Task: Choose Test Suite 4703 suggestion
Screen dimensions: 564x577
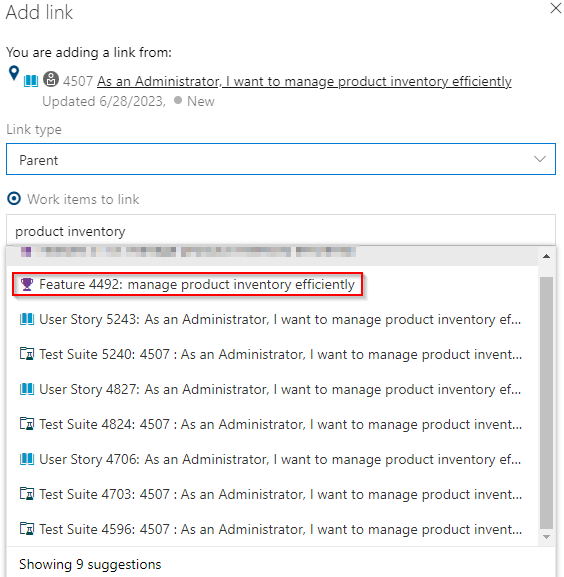Action: tap(272, 494)
